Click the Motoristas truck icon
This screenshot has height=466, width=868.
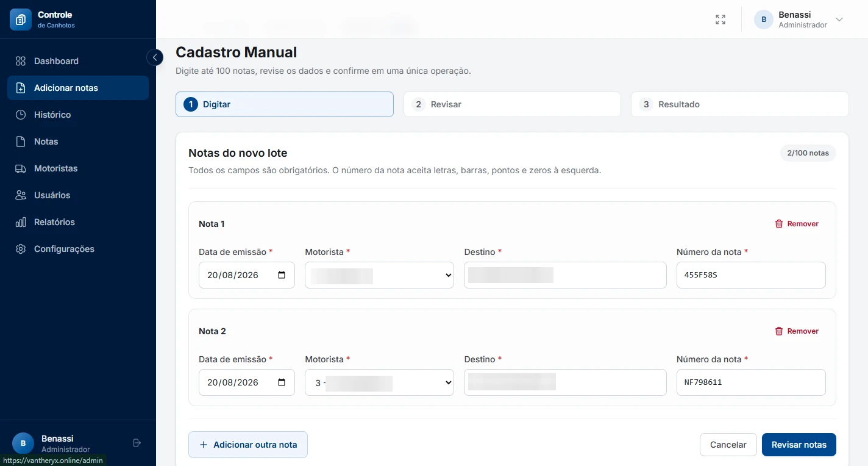pyautogui.click(x=21, y=168)
